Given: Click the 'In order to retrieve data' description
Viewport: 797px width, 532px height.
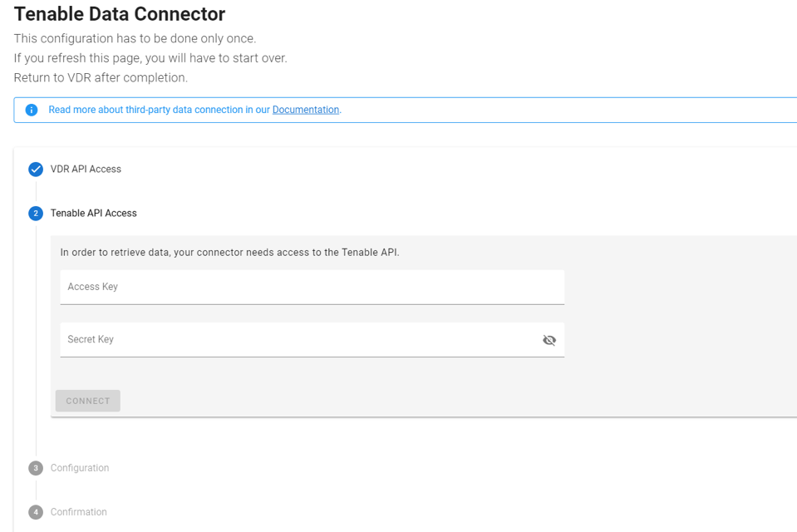Looking at the screenshot, I should pyautogui.click(x=229, y=252).
